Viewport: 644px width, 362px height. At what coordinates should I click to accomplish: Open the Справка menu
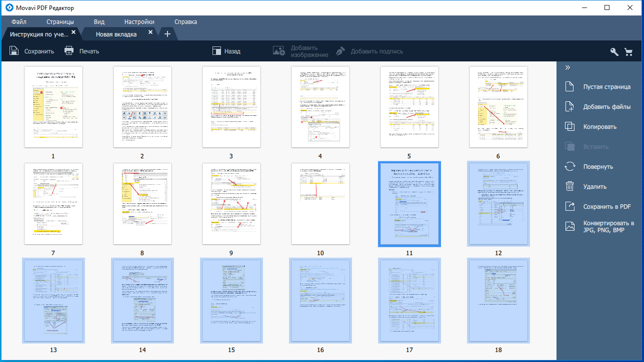coord(185,22)
